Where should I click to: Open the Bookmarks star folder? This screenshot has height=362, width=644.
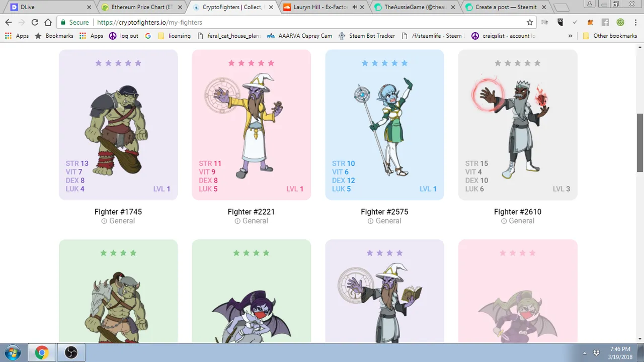pos(54,36)
